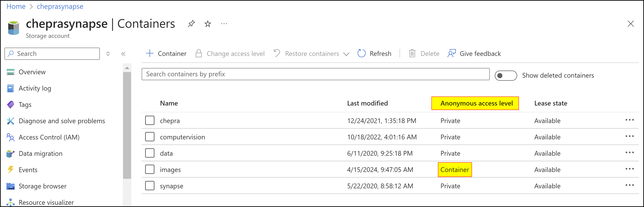Click the Home breadcrumb link
644x207 pixels.
point(16,6)
